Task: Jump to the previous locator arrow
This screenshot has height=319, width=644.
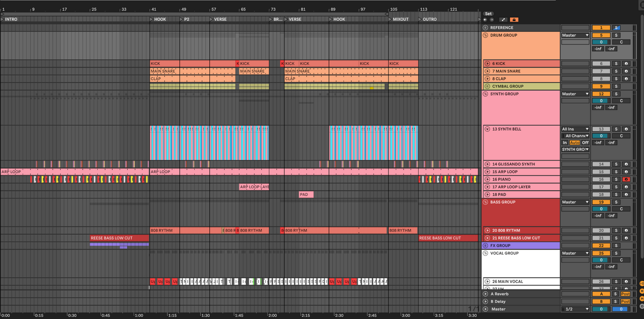Action: click(x=485, y=20)
